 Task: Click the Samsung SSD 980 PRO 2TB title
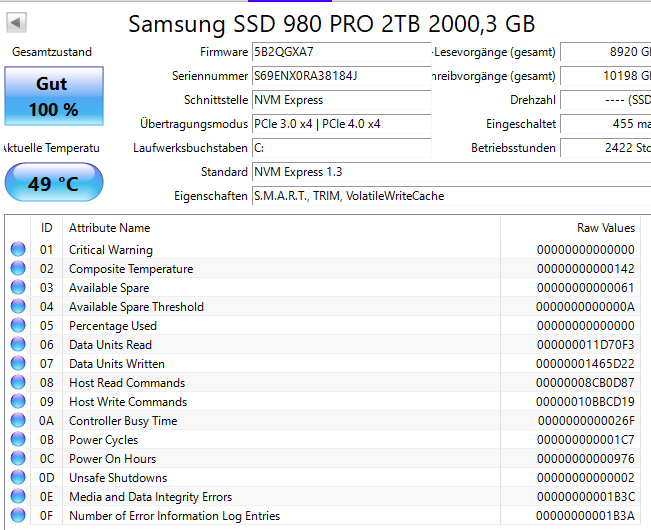click(331, 24)
